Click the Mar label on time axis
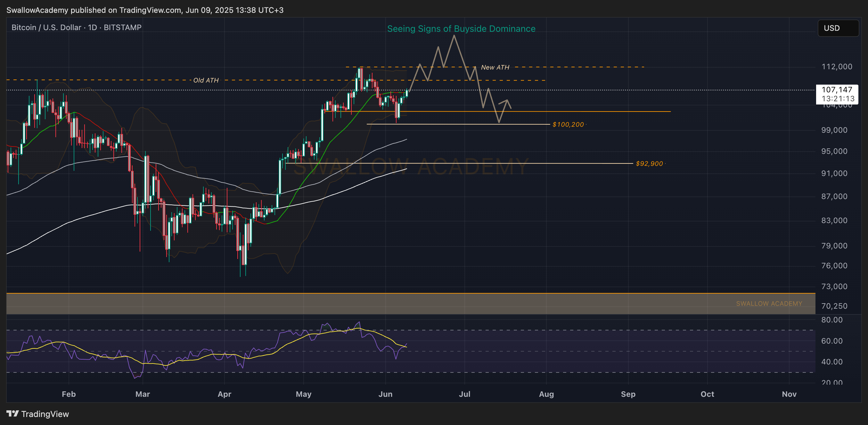 pos(143,394)
